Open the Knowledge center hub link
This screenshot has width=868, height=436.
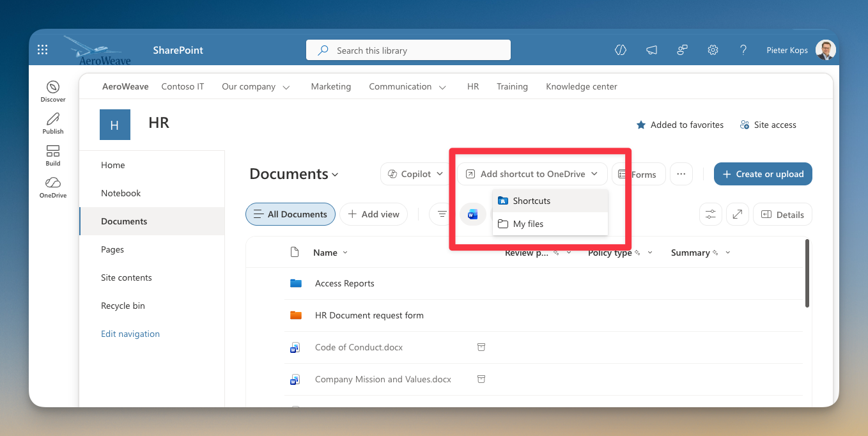(x=582, y=86)
